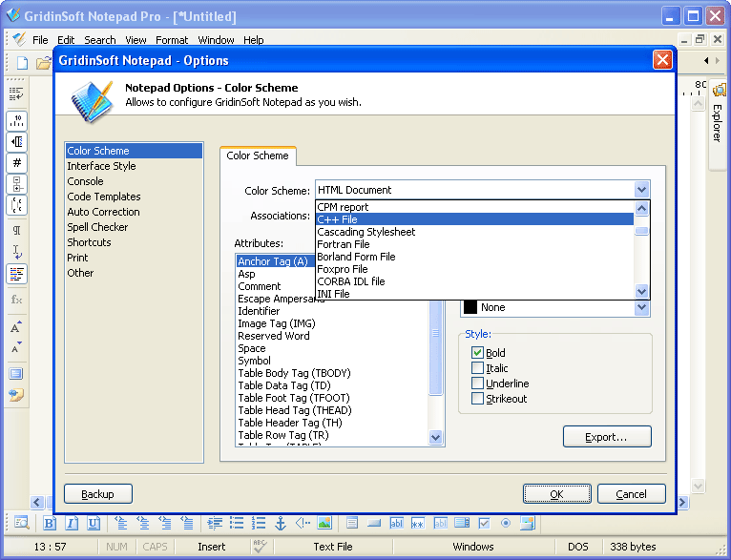
Task: Choose Cascading Stylesheet from dropdown list
Action: click(474, 232)
